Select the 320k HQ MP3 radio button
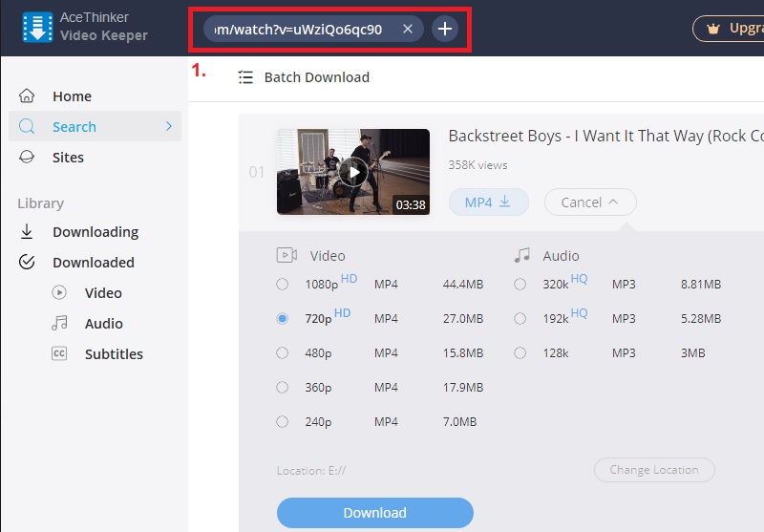This screenshot has width=764, height=532. click(520, 284)
